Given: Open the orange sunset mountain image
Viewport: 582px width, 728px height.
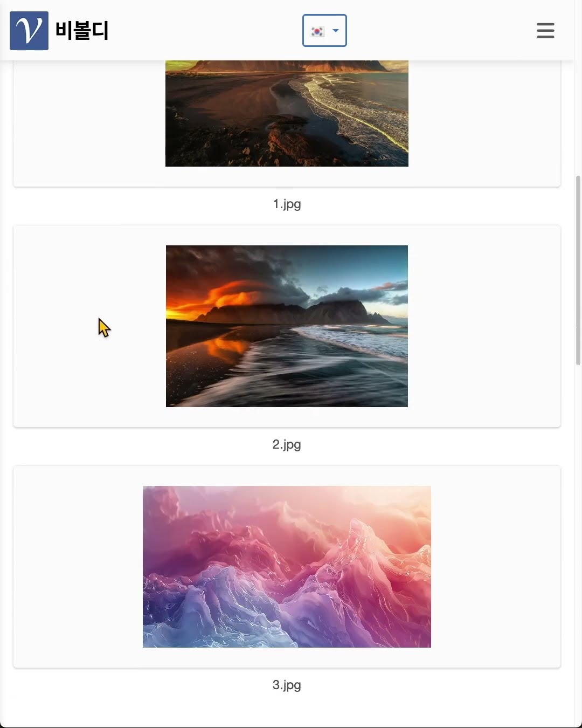Looking at the screenshot, I should pyautogui.click(x=287, y=326).
